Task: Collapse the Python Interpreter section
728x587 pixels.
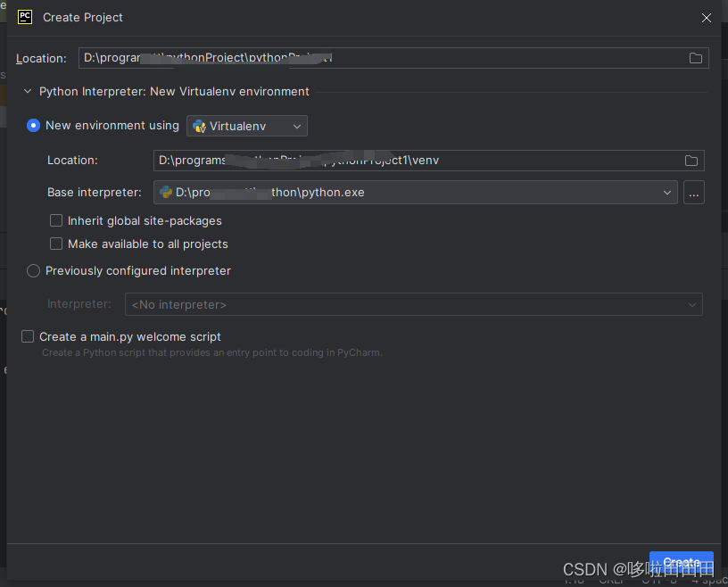Action: (28, 91)
